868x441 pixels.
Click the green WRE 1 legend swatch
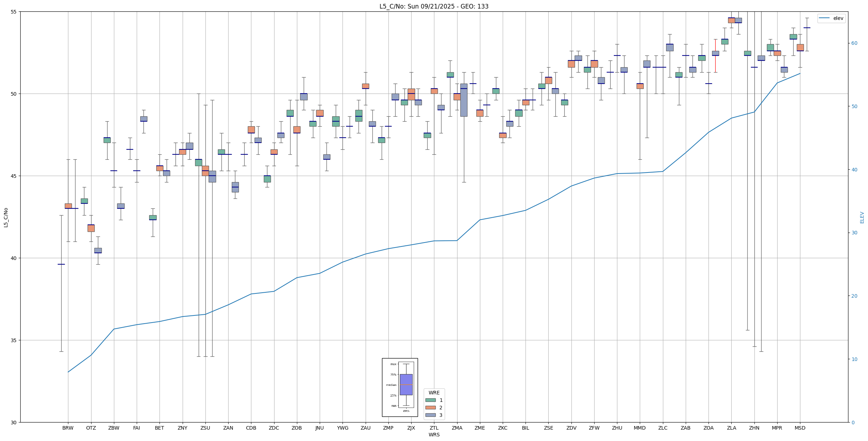click(x=430, y=400)
